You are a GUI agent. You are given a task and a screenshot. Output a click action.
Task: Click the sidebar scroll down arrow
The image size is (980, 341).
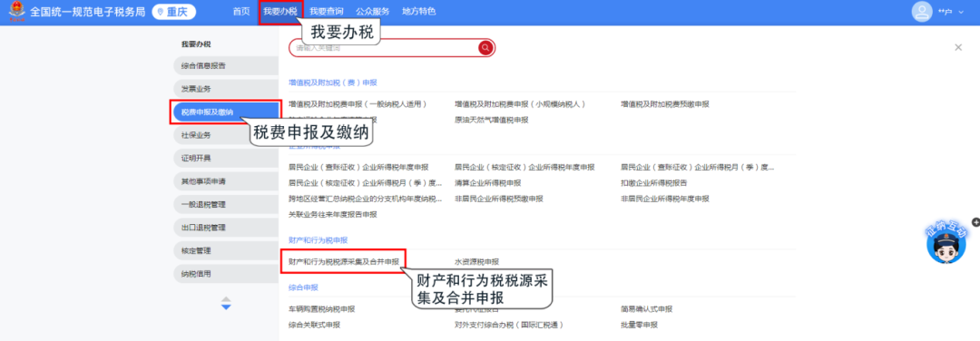(x=226, y=307)
